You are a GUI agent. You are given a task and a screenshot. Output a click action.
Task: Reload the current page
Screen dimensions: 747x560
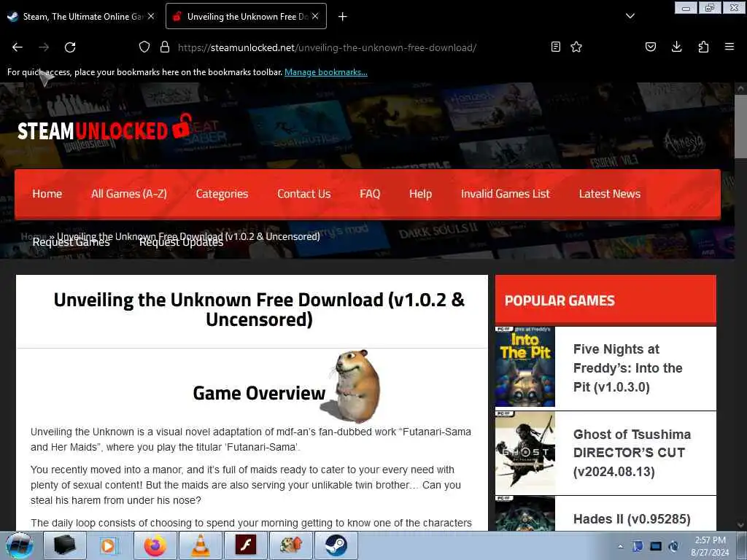(x=70, y=47)
